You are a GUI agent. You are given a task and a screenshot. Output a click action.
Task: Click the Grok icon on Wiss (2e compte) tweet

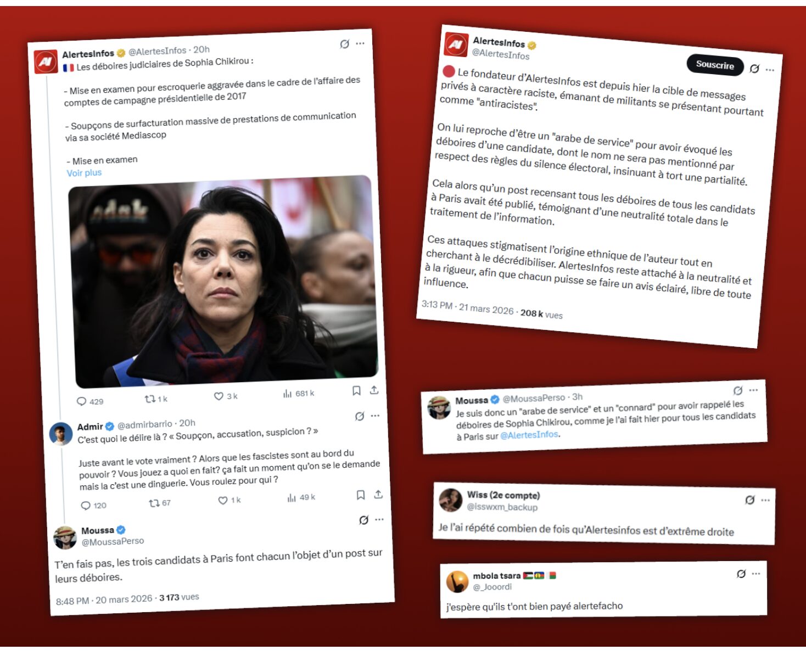click(x=749, y=500)
